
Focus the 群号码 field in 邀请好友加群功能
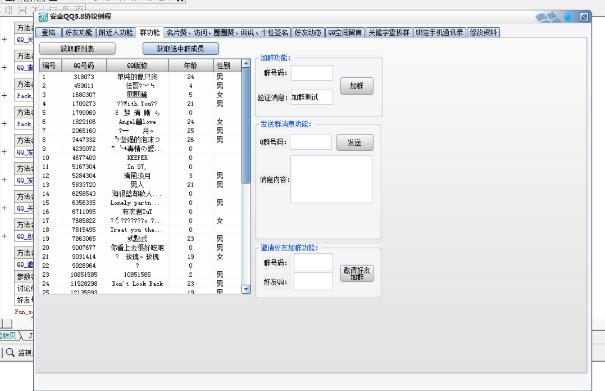(x=313, y=262)
